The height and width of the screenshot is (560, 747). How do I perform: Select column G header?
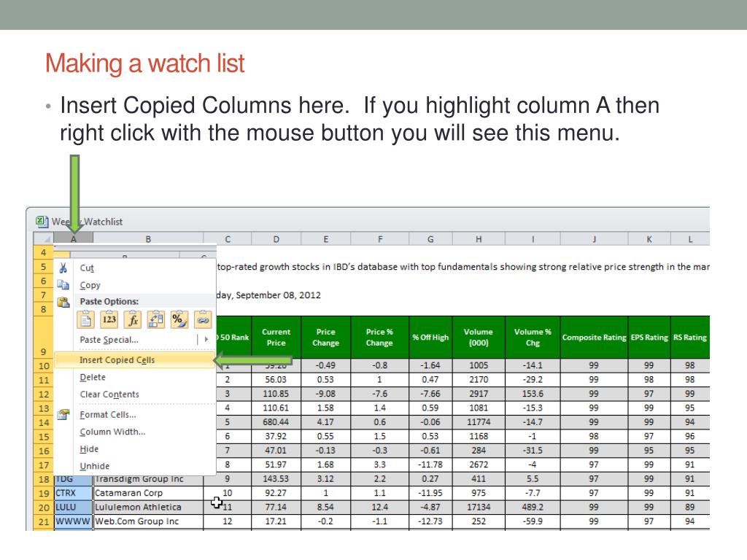coord(430,239)
